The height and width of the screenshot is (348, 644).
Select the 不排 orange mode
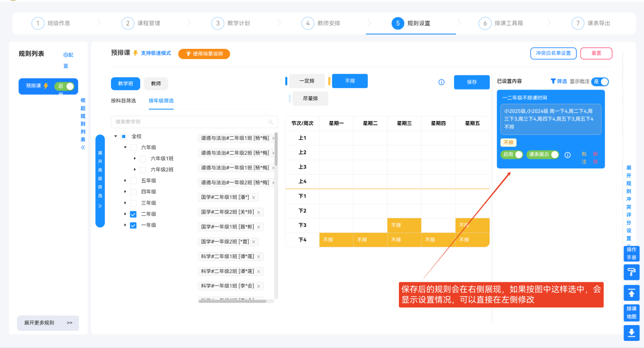tap(350, 81)
